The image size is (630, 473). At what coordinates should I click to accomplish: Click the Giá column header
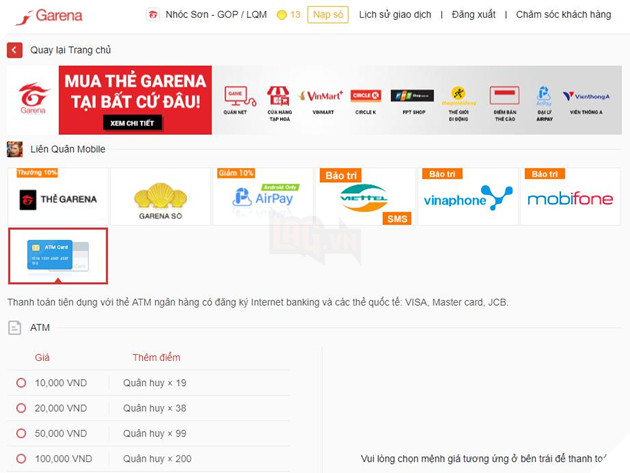tap(42, 357)
